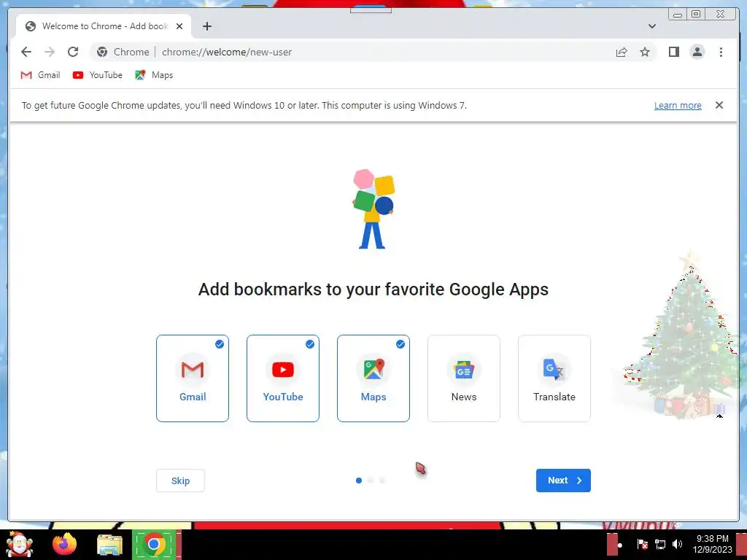Open Gmail bookmark in bookmarks bar

coord(41,75)
